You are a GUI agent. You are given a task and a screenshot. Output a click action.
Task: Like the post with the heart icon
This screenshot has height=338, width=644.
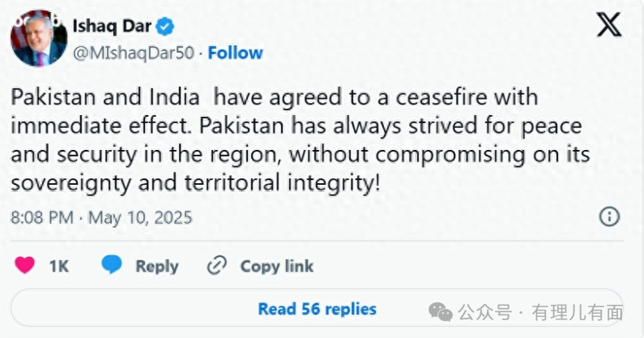coord(24,266)
